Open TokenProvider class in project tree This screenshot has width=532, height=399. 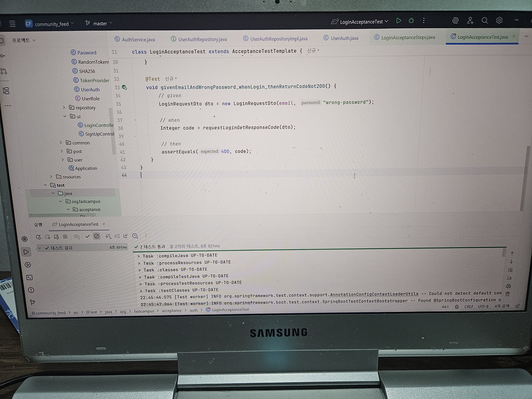tap(91, 80)
